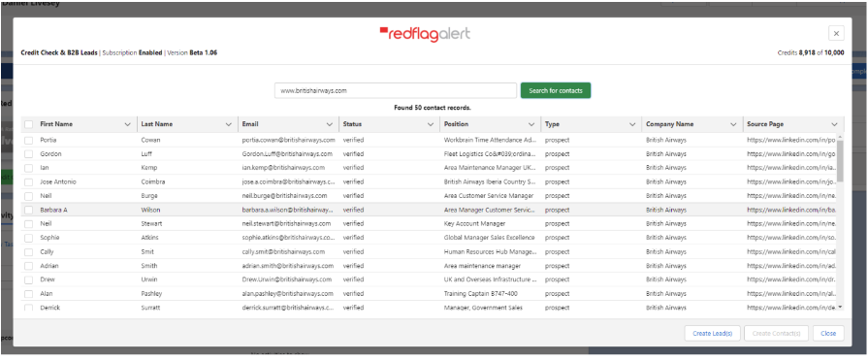Click the scrollbar down arrow in table
The width and height of the screenshot is (868, 361).
click(x=840, y=307)
